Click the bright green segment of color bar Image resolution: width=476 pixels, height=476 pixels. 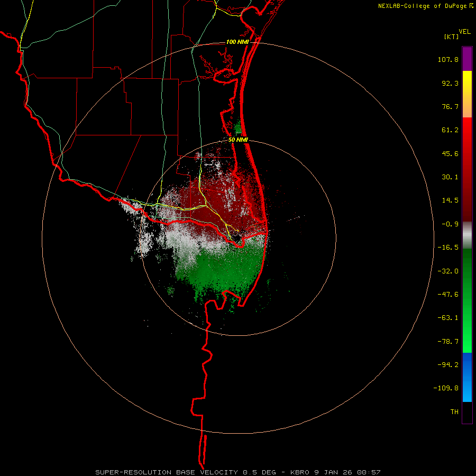[x=467, y=300]
